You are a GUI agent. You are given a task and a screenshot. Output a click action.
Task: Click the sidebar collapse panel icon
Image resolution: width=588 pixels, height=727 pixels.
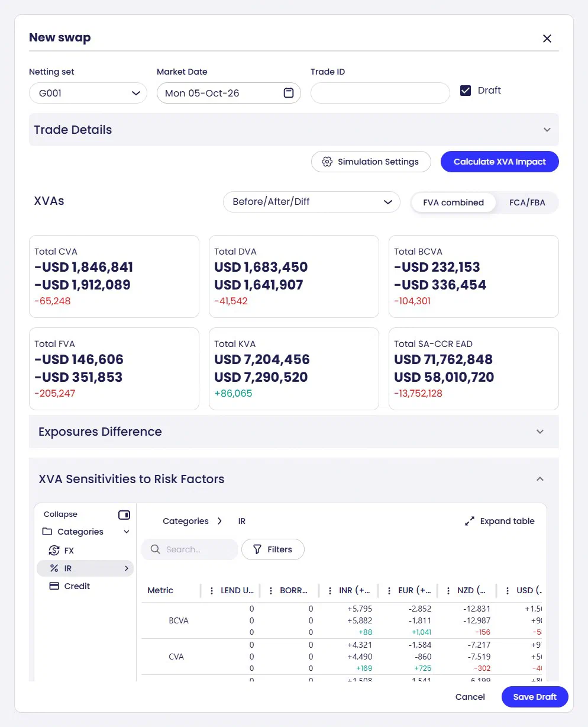tap(124, 514)
